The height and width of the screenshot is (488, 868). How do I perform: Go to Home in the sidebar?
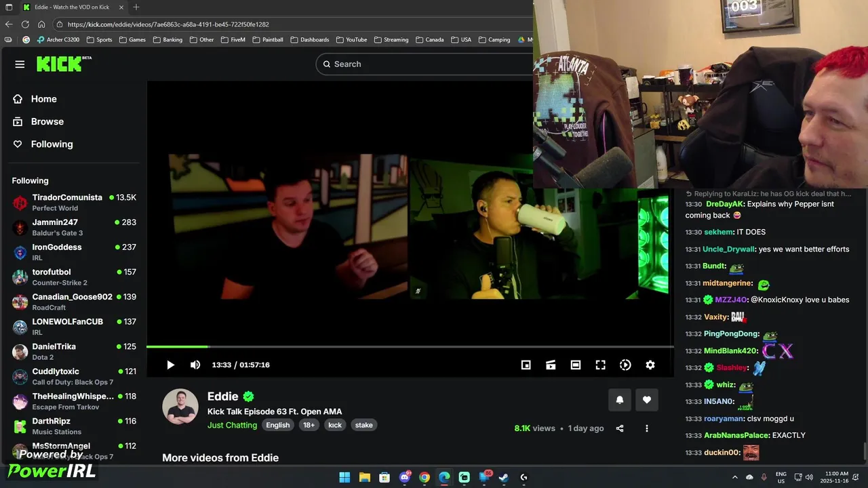click(x=43, y=99)
